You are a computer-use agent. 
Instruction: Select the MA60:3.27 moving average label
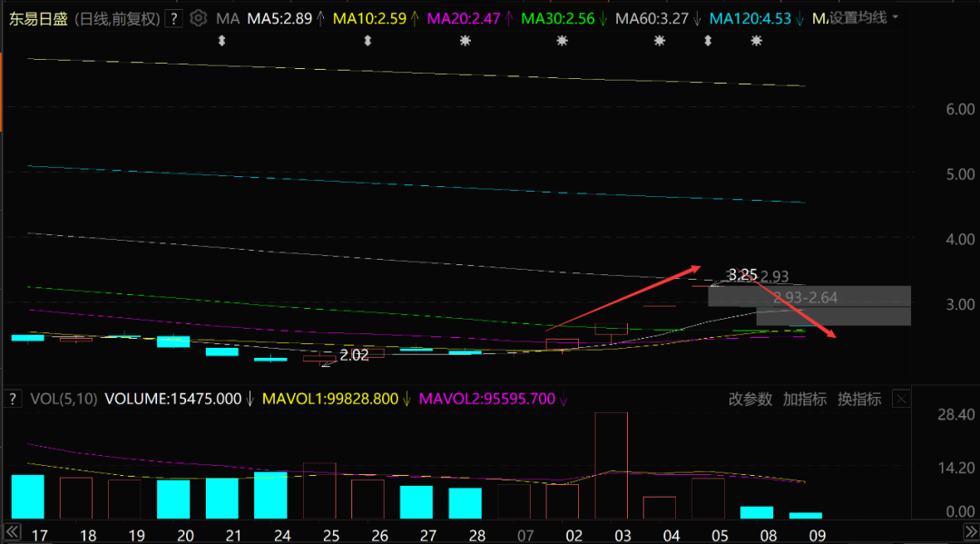[652, 19]
